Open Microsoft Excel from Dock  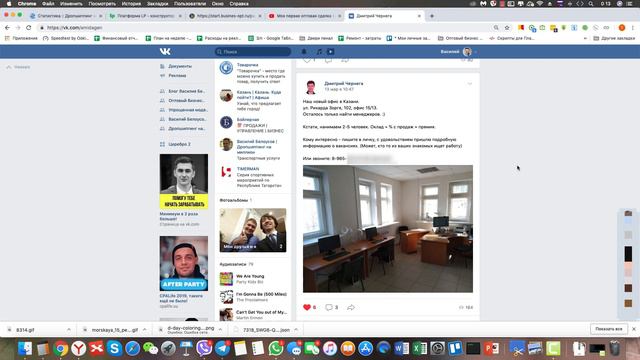click(420, 349)
